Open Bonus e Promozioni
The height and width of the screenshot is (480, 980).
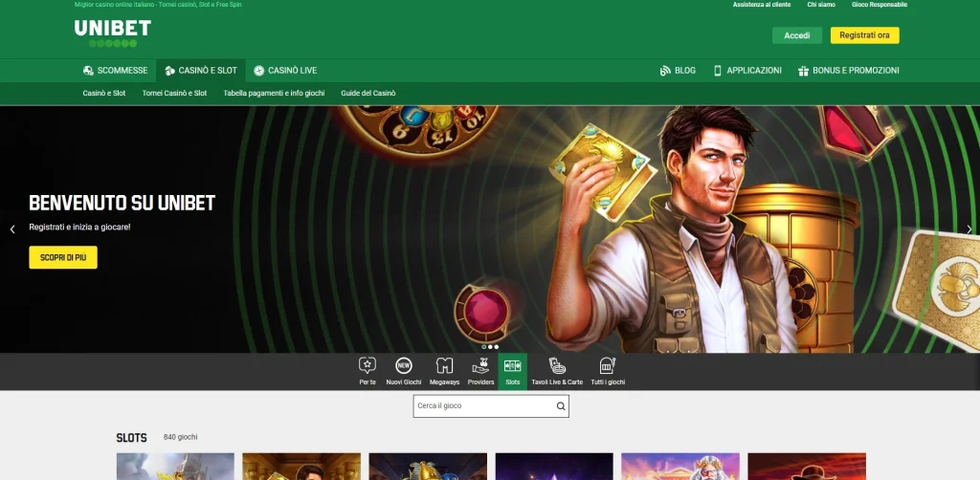[x=848, y=71]
